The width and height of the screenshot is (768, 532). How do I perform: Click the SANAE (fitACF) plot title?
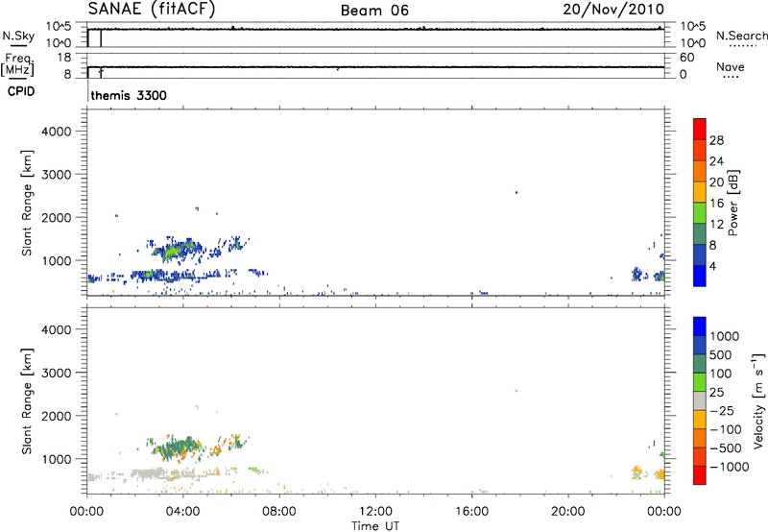pyautogui.click(x=152, y=10)
